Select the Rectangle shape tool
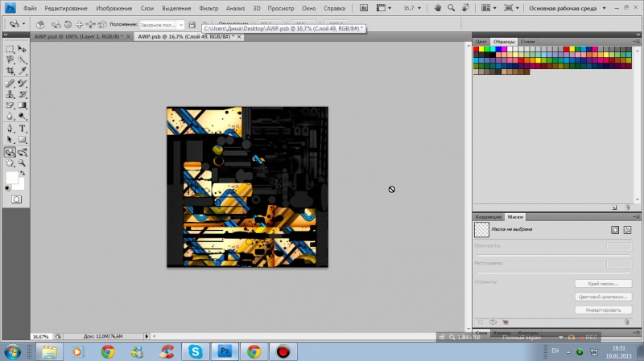644x361 pixels. 23,140
